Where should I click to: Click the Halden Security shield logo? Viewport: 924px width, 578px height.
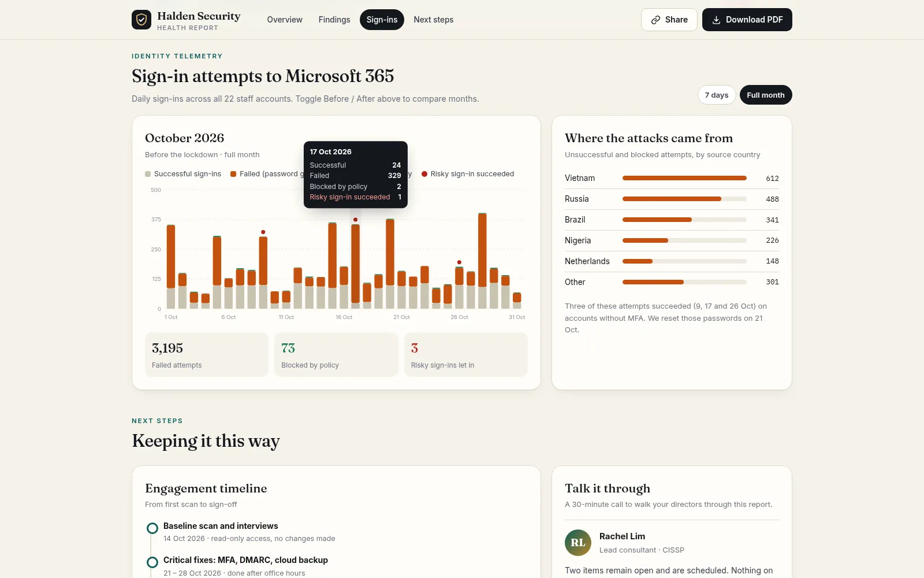[141, 20]
